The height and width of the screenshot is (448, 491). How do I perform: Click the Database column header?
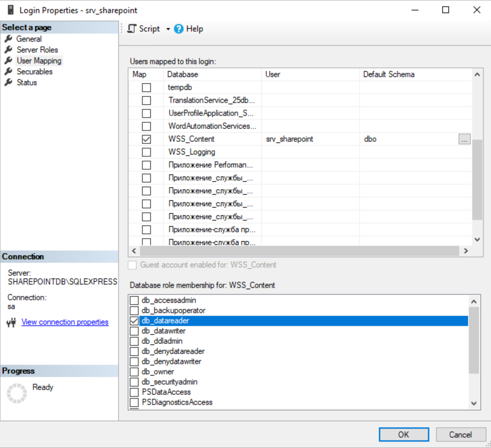pos(212,74)
